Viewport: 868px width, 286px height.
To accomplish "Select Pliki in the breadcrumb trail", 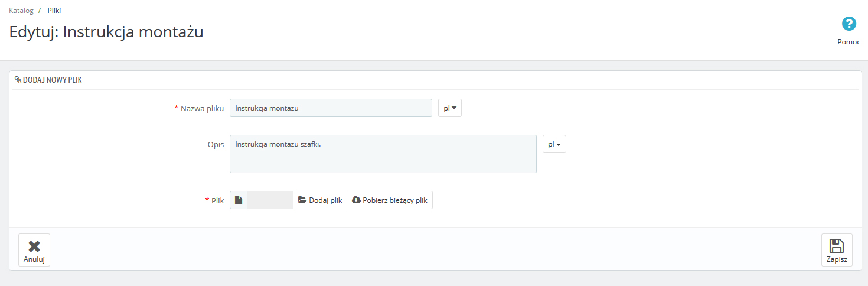I will pyautogui.click(x=54, y=11).
